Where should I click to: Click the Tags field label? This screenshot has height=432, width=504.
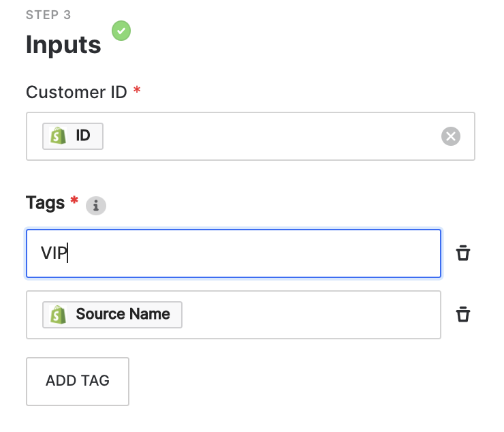click(45, 202)
